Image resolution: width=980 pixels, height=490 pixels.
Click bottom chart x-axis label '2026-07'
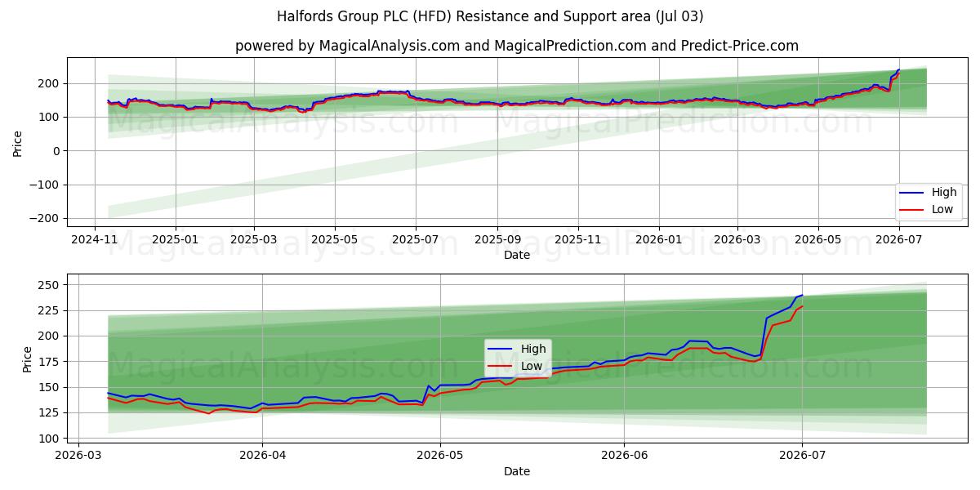tap(802, 455)
